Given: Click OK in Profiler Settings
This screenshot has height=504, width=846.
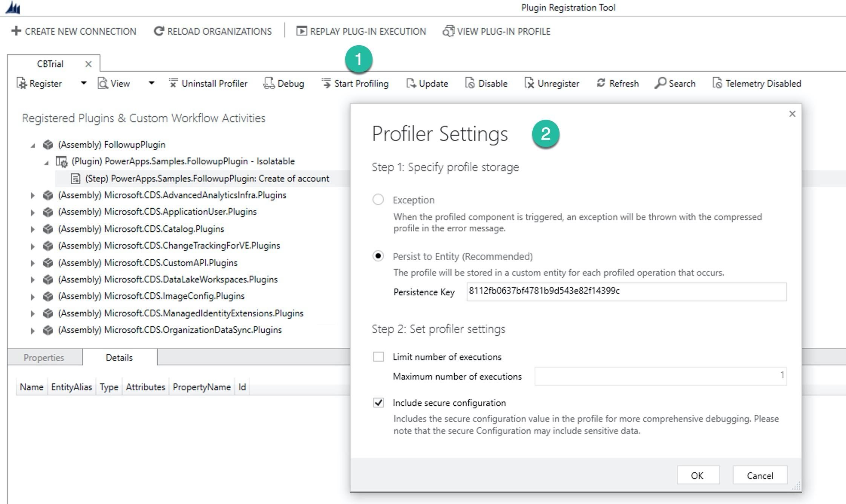Looking at the screenshot, I should 698,475.
